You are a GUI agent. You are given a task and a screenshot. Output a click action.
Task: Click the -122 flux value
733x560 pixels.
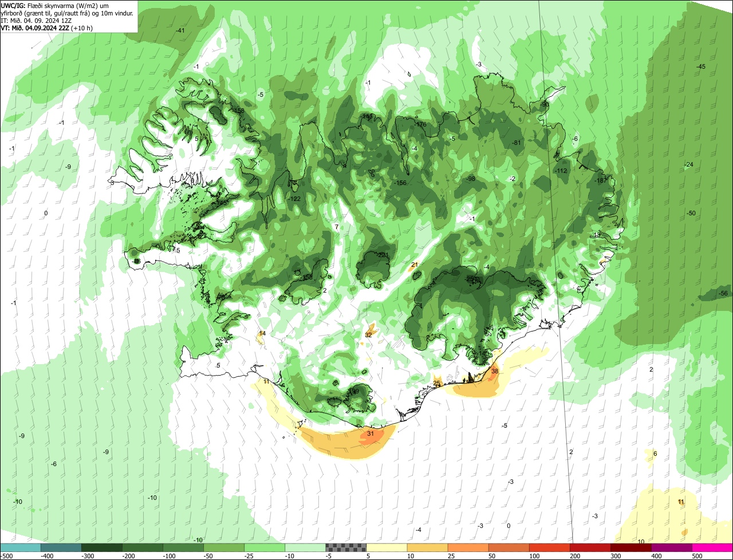point(295,199)
